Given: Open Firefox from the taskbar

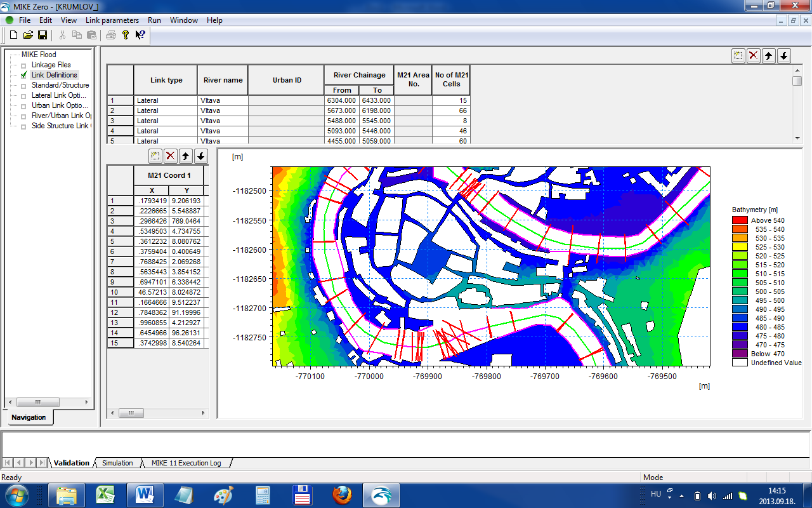Looking at the screenshot, I should click(341, 495).
